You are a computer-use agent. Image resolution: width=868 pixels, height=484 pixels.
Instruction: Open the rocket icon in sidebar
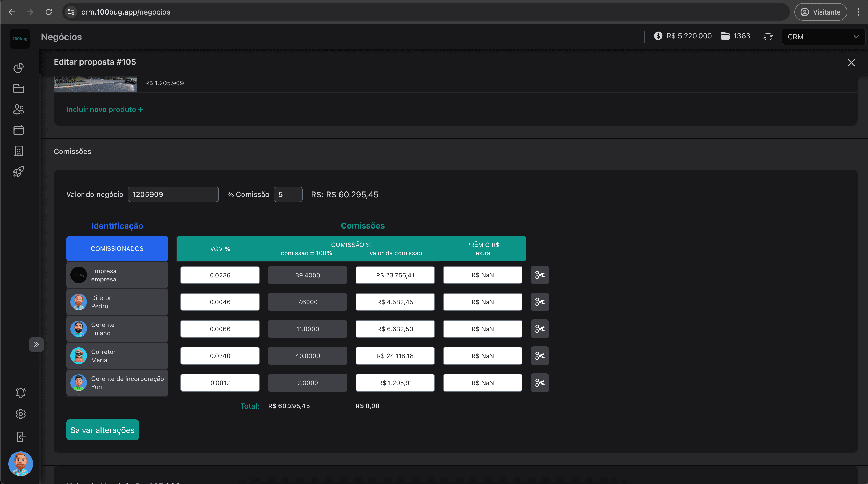pos(19,172)
